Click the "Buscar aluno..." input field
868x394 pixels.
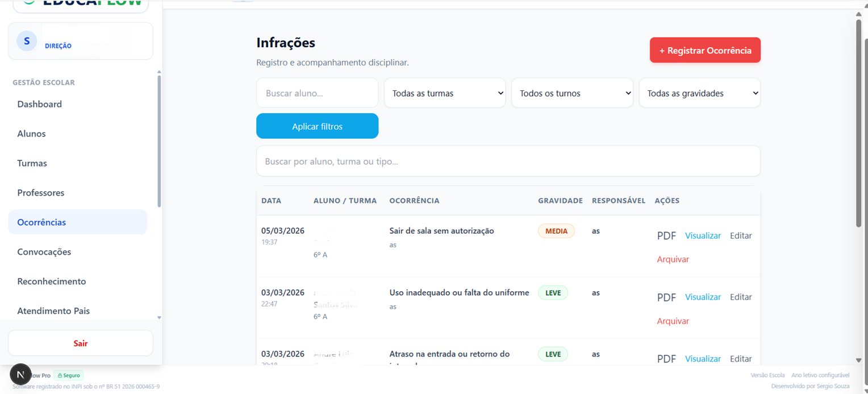tap(317, 93)
